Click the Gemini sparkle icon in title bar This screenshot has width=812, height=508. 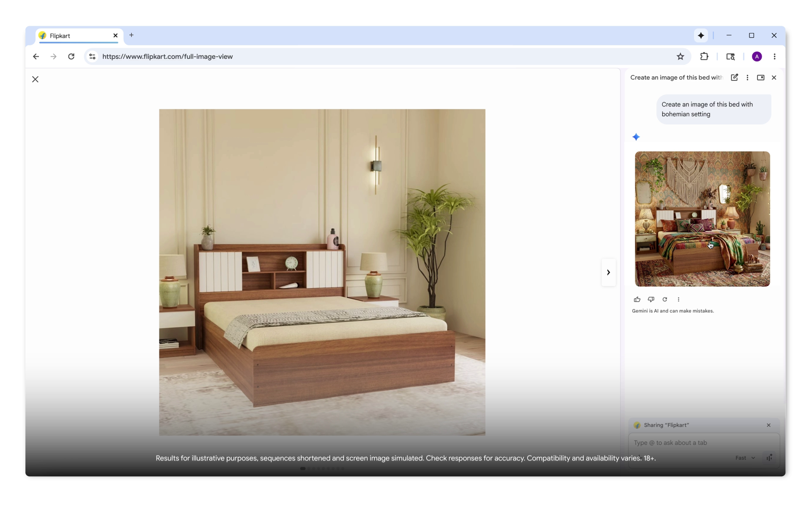701,36
